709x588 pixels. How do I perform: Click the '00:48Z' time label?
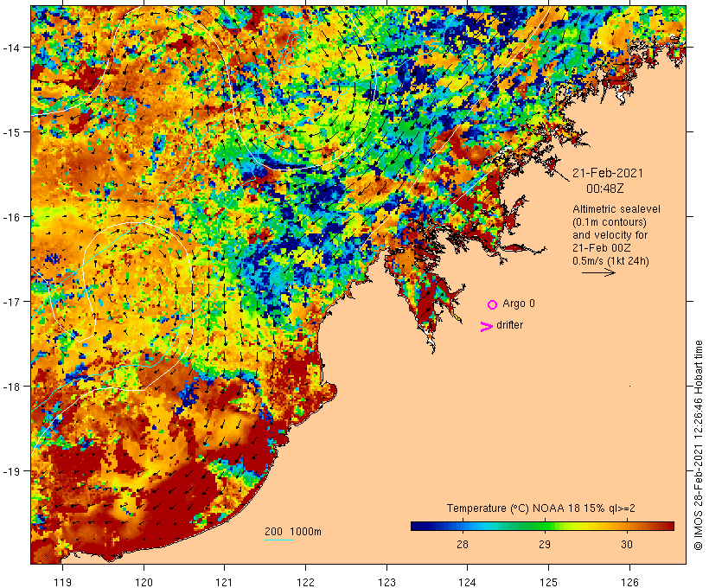click(x=604, y=189)
